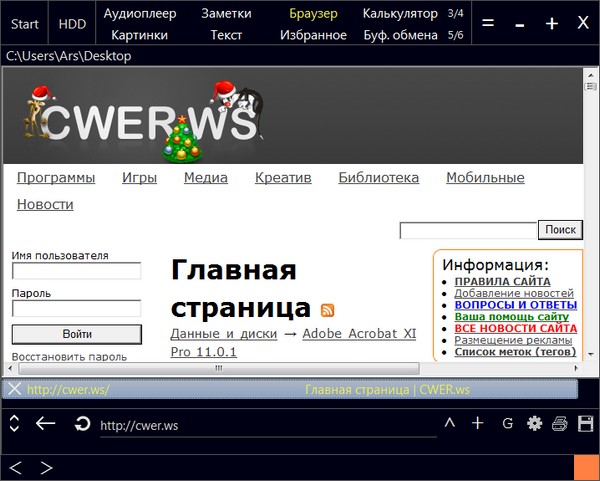Save the page with floppy disk icon

click(x=585, y=423)
